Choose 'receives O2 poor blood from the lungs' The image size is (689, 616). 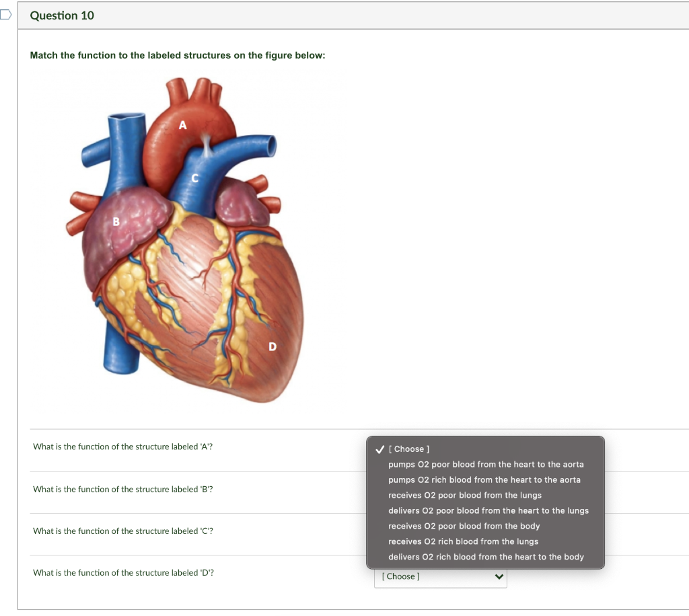point(485,495)
